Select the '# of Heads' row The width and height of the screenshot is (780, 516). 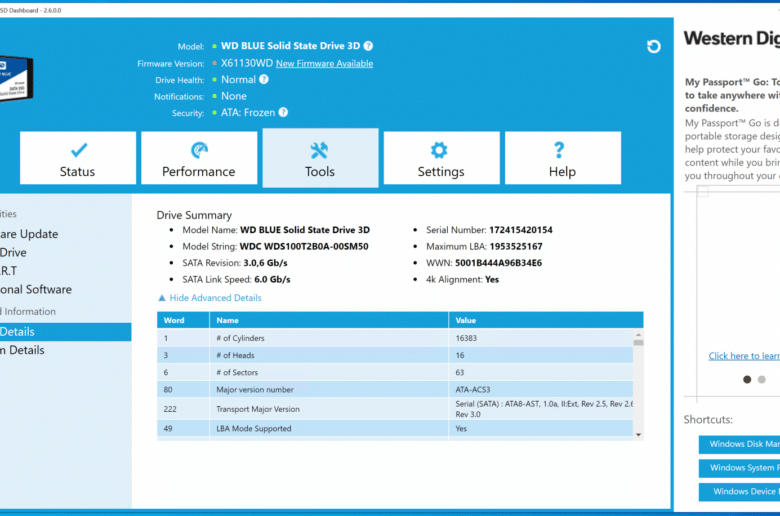pyautogui.click(x=395, y=355)
